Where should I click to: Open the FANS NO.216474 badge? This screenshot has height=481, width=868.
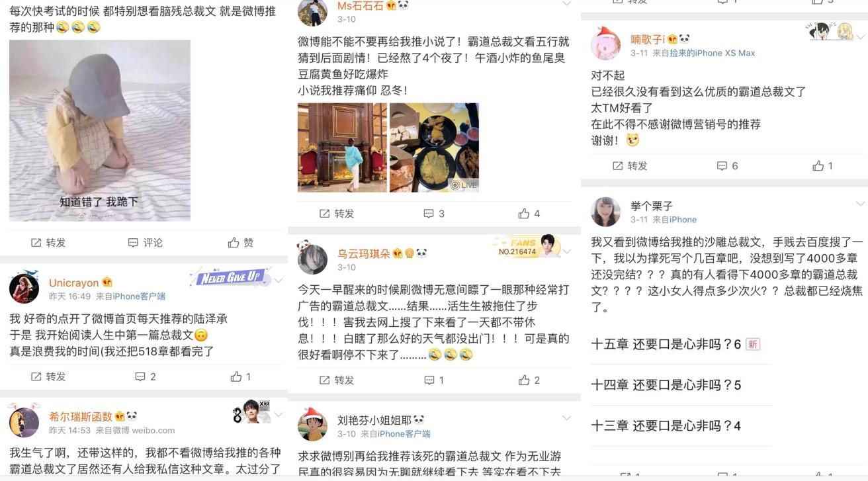pyautogui.click(x=524, y=245)
